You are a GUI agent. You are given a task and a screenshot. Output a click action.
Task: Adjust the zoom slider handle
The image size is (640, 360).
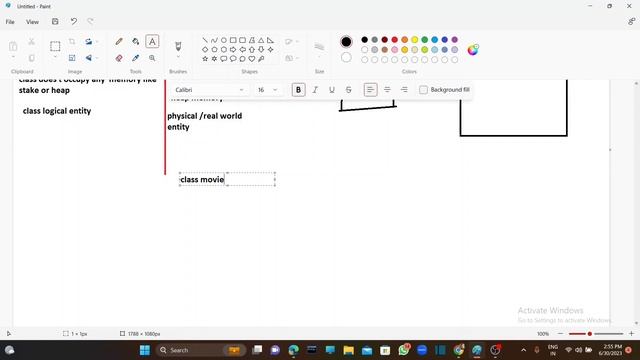coord(589,333)
